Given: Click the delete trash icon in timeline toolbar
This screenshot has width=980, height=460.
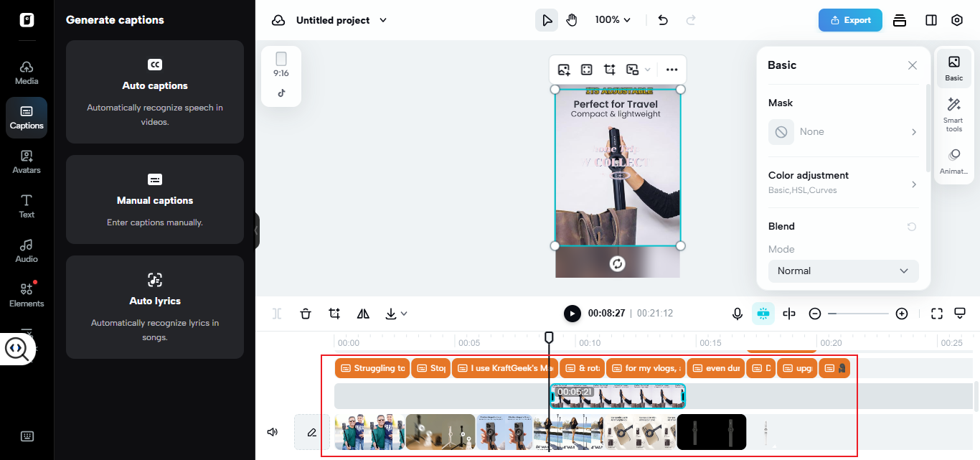Looking at the screenshot, I should coord(306,314).
